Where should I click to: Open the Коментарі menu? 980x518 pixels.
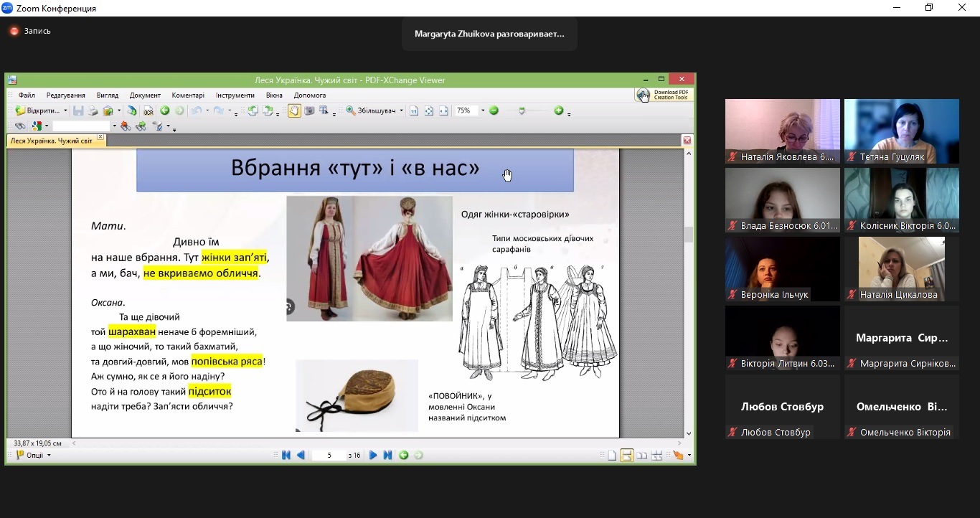(x=188, y=95)
